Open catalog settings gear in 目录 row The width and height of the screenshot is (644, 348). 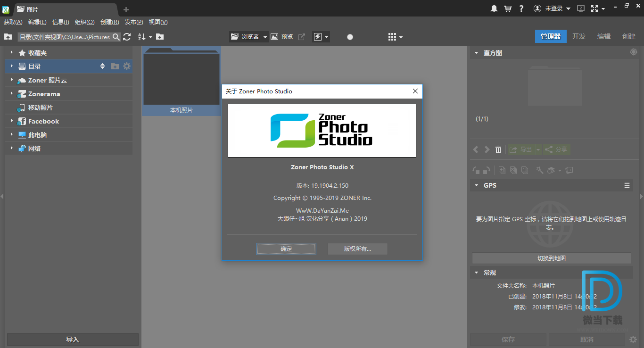[x=127, y=66]
